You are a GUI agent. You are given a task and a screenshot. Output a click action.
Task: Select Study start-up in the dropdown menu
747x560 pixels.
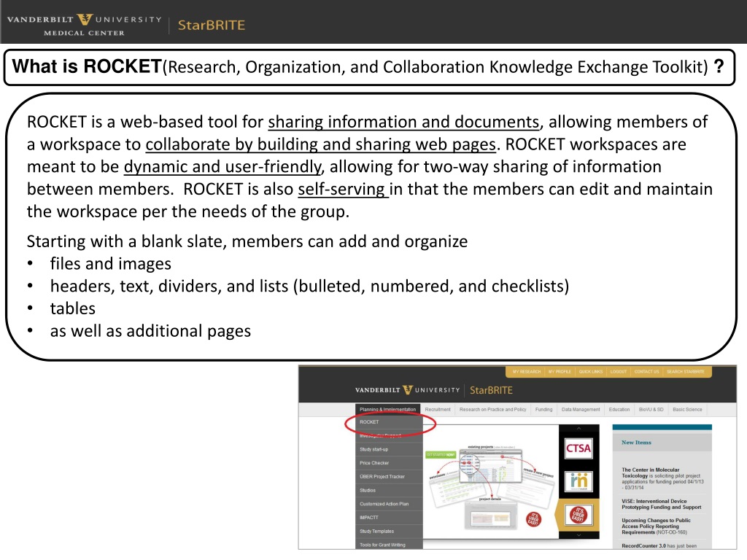click(x=389, y=449)
